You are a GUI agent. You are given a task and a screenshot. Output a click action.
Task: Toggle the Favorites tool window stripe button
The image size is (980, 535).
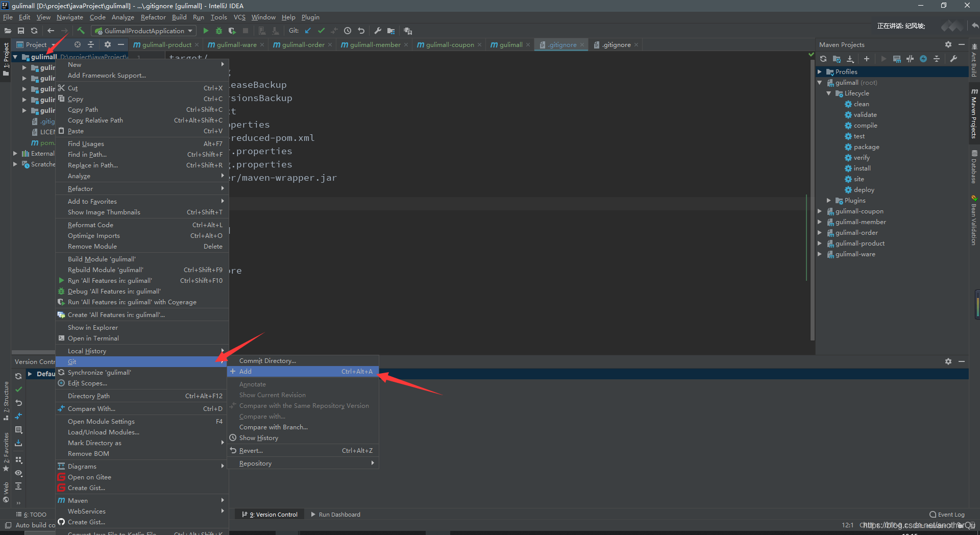pyautogui.click(x=6, y=452)
